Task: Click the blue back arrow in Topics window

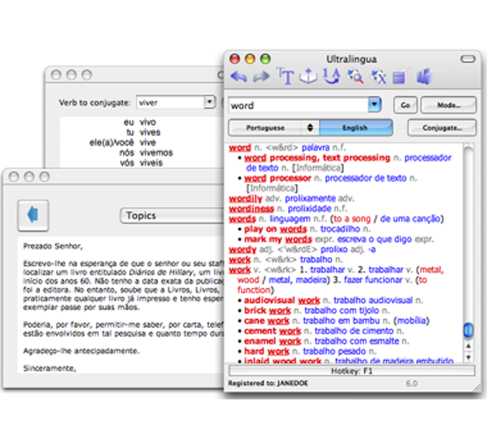Action: coord(33,215)
